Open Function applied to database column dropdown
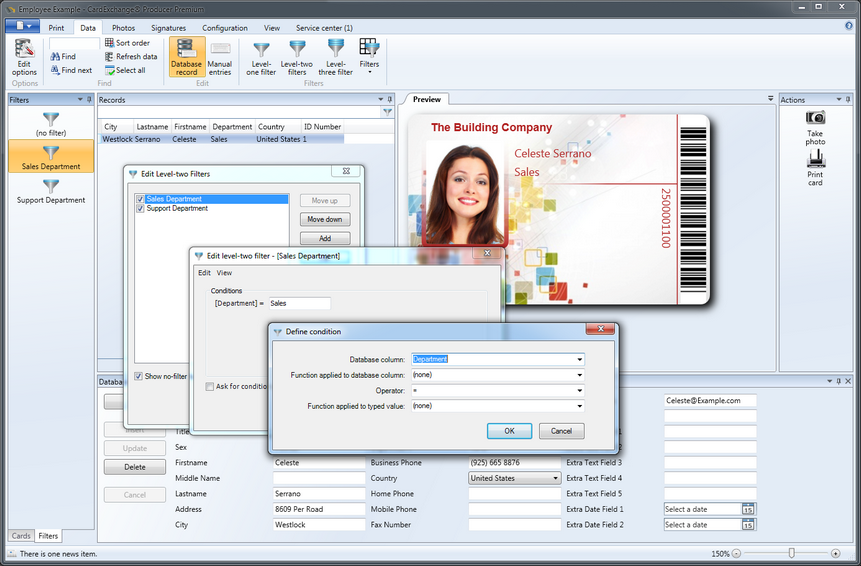Image resolution: width=861 pixels, height=566 pixels. point(579,375)
